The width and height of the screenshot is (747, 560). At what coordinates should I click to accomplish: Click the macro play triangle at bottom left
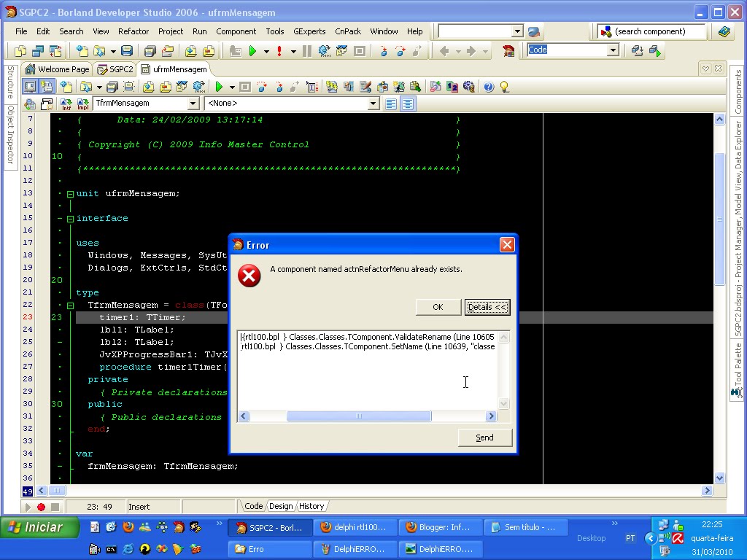28,507
